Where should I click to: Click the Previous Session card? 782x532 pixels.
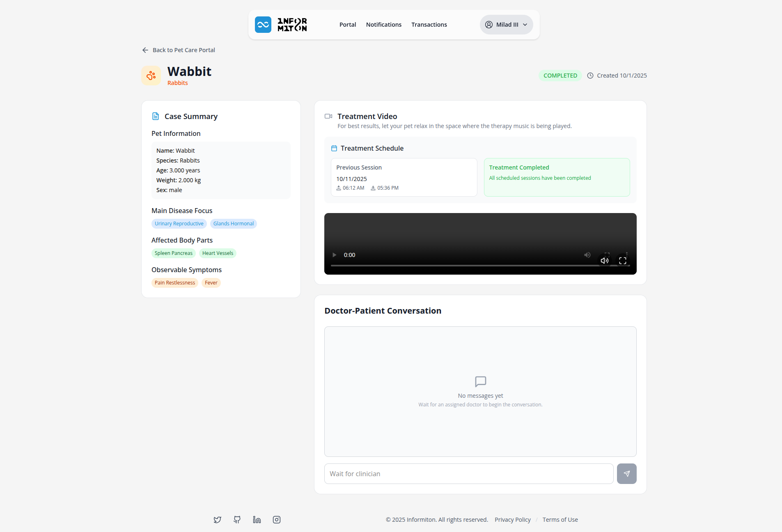click(404, 177)
